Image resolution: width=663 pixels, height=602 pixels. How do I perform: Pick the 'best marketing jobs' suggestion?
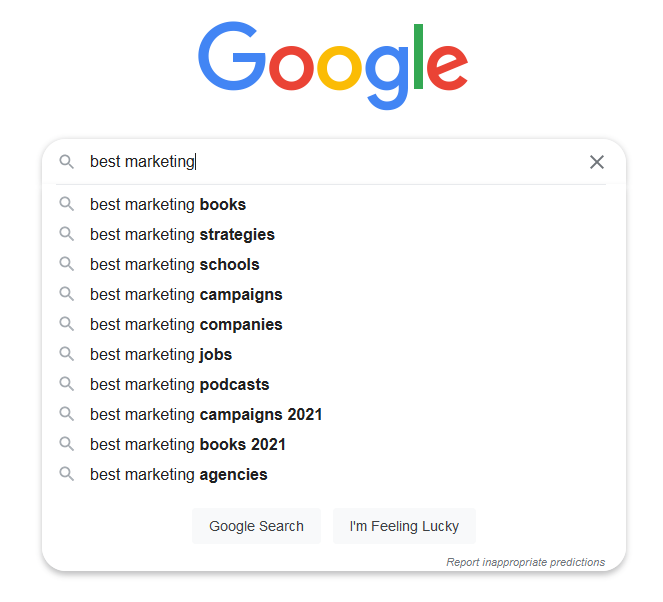tap(334, 354)
